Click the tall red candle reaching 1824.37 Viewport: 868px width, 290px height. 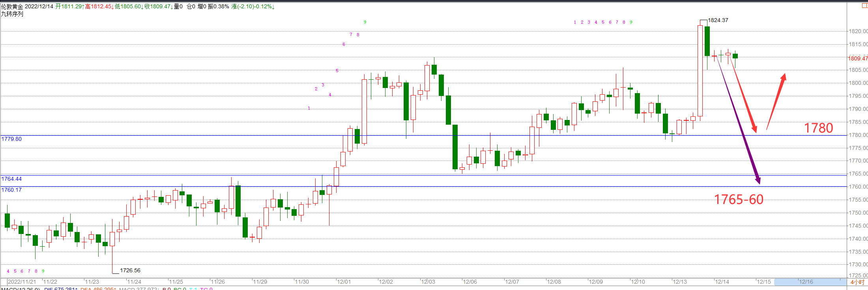700,71
